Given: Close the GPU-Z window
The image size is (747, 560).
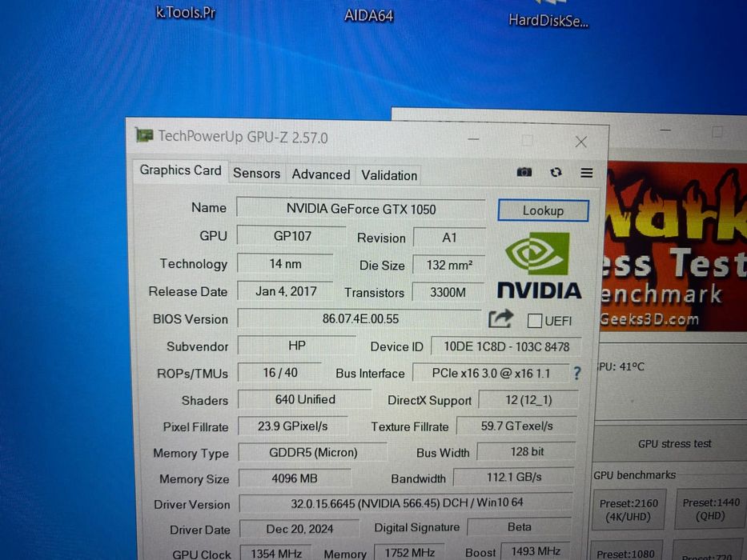Looking at the screenshot, I should click(580, 142).
